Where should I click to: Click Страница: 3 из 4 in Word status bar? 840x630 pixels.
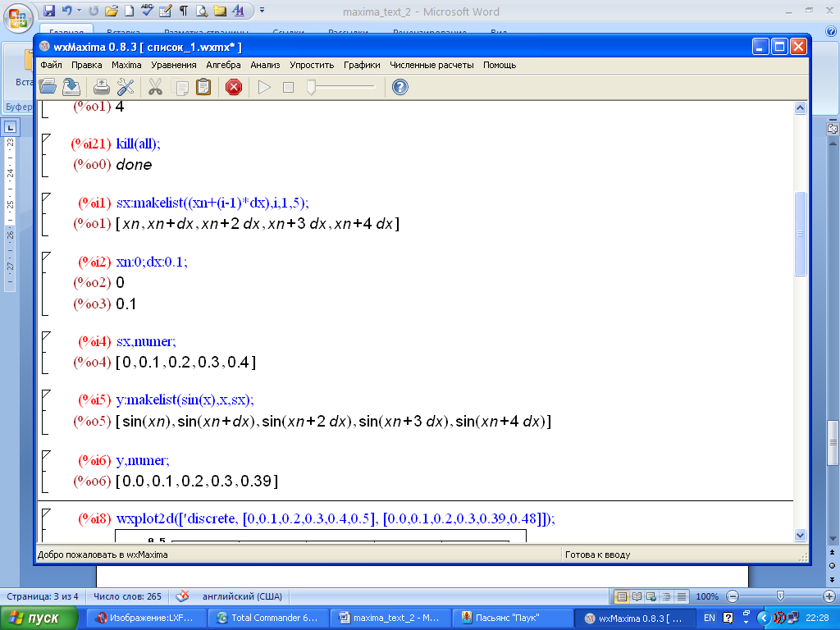click(43, 596)
